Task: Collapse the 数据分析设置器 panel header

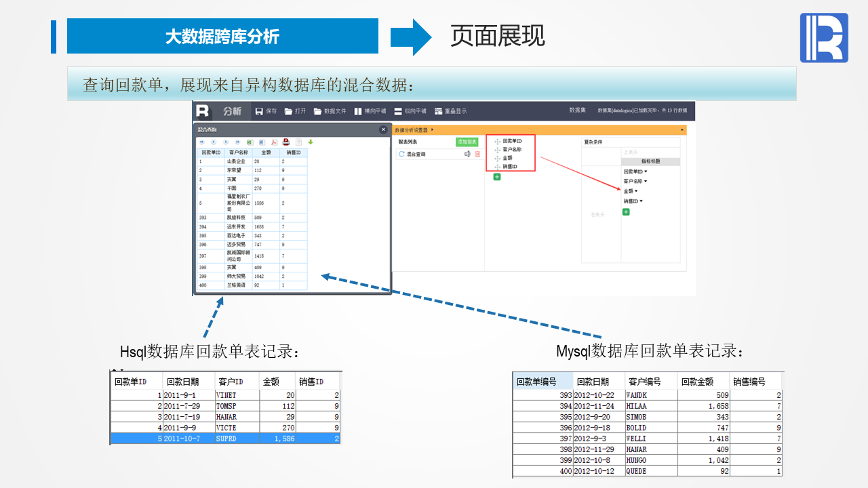Action: pyautogui.click(x=682, y=129)
